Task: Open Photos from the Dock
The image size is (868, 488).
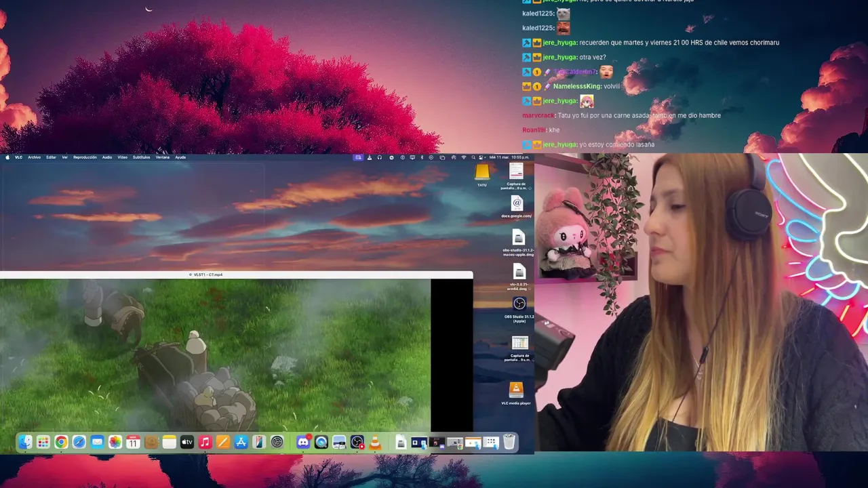Action: 115,443
